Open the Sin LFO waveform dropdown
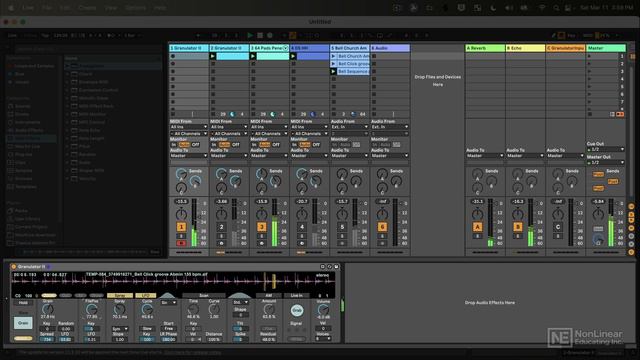This screenshot has height=360, width=640. (x=169, y=303)
